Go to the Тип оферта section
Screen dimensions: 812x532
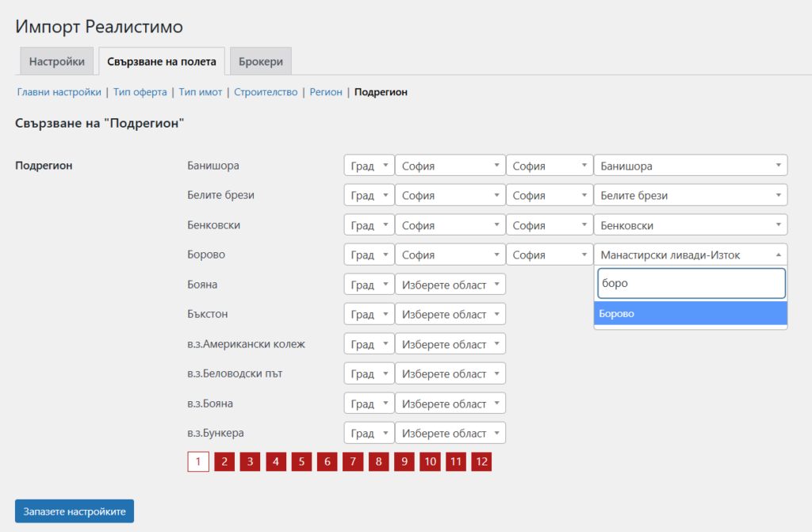click(140, 92)
